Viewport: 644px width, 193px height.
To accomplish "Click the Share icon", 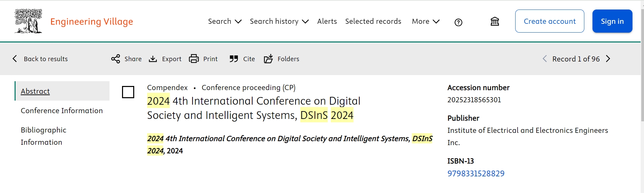I will 116,59.
